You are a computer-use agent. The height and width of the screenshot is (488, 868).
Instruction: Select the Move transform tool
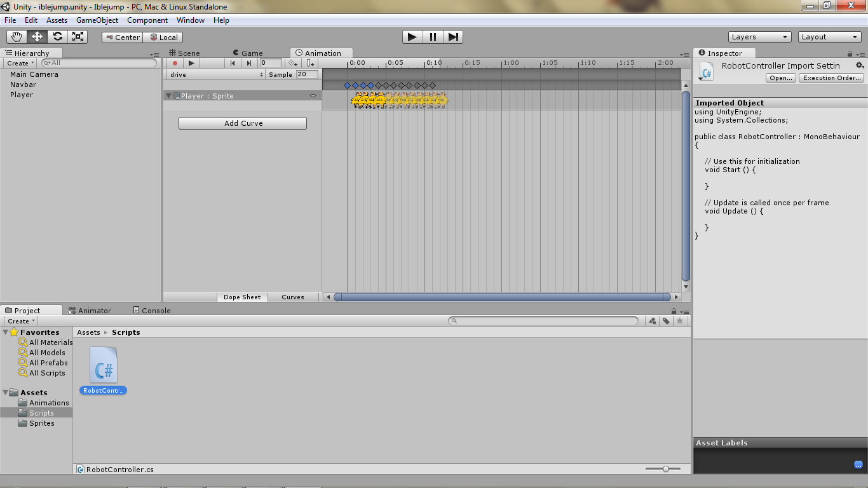coord(37,36)
